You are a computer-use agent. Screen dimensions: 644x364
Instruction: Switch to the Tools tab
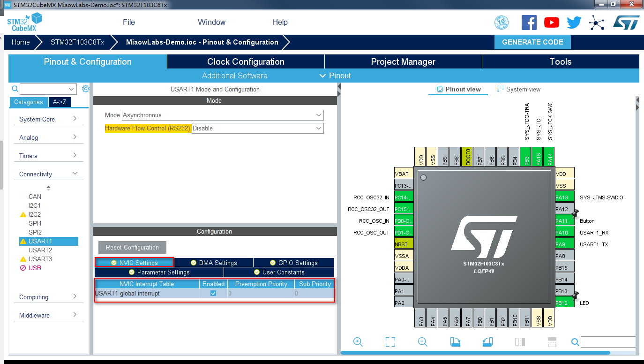click(x=561, y=61)
